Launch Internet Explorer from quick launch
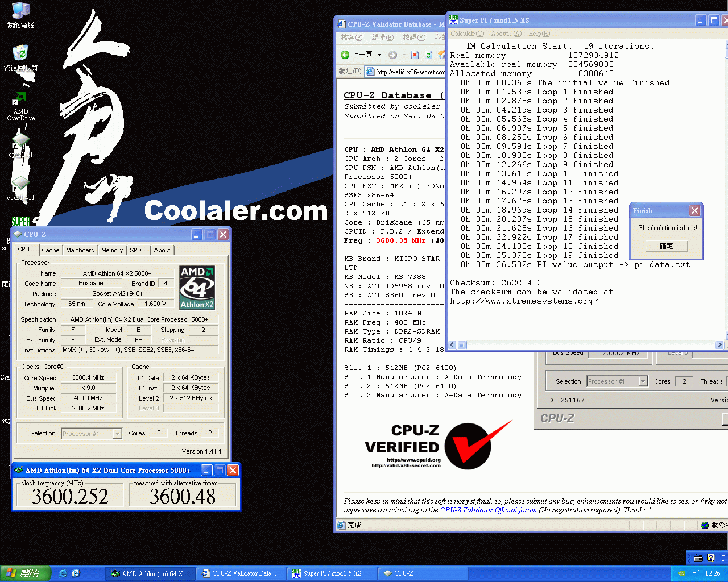Screen dimensions: 728x582 coord(63,573)
